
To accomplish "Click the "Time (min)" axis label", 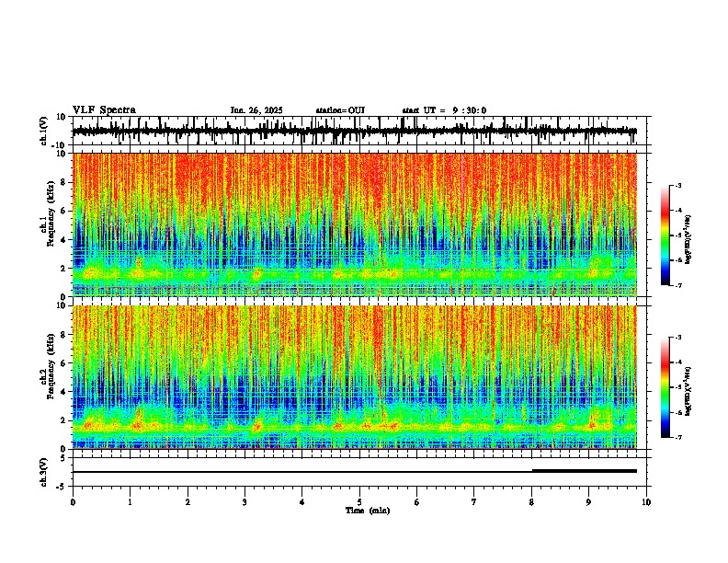I will click(x=368, y=511).
